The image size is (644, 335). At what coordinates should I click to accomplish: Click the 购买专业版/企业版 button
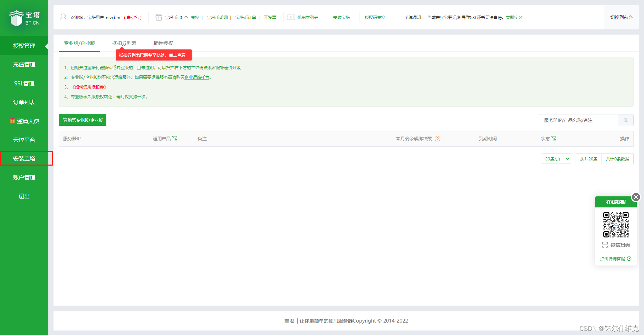tap(83, 120)
